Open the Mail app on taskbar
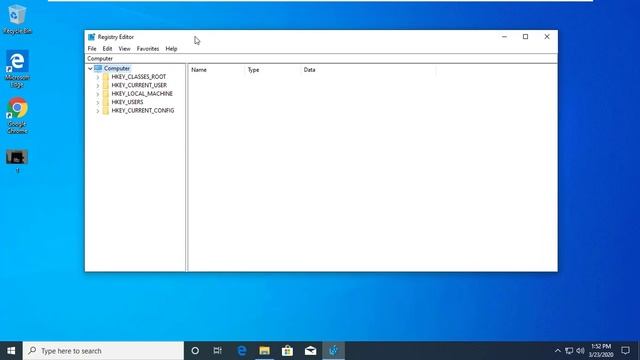The height and width of the screenshot is (360, 640). [310, 351]
